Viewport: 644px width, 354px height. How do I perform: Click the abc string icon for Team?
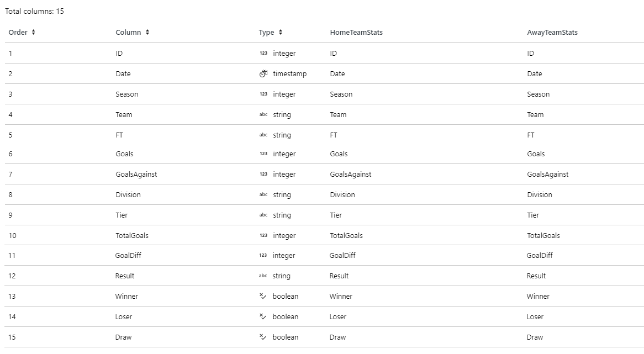point(263,114)
